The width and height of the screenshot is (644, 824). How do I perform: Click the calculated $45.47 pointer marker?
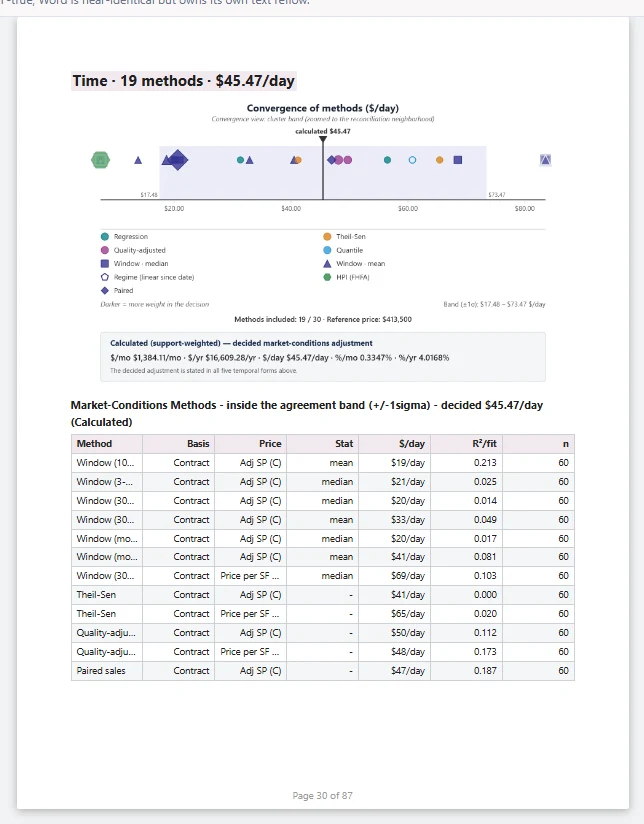(323, 139)
